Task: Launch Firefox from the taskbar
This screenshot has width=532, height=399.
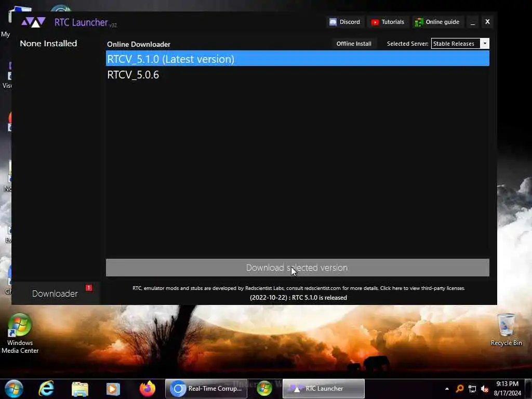Action: (147, 389)
